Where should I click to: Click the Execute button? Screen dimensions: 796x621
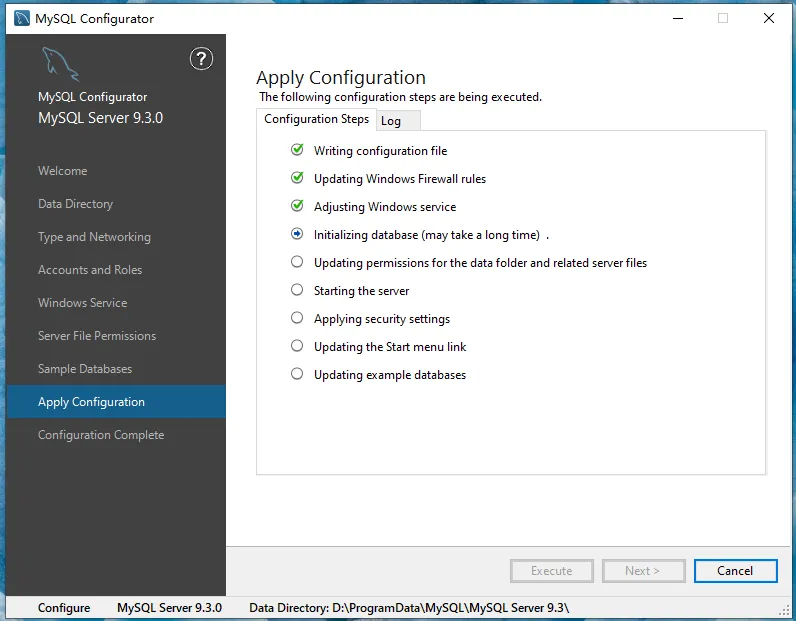tap(552, 571)
